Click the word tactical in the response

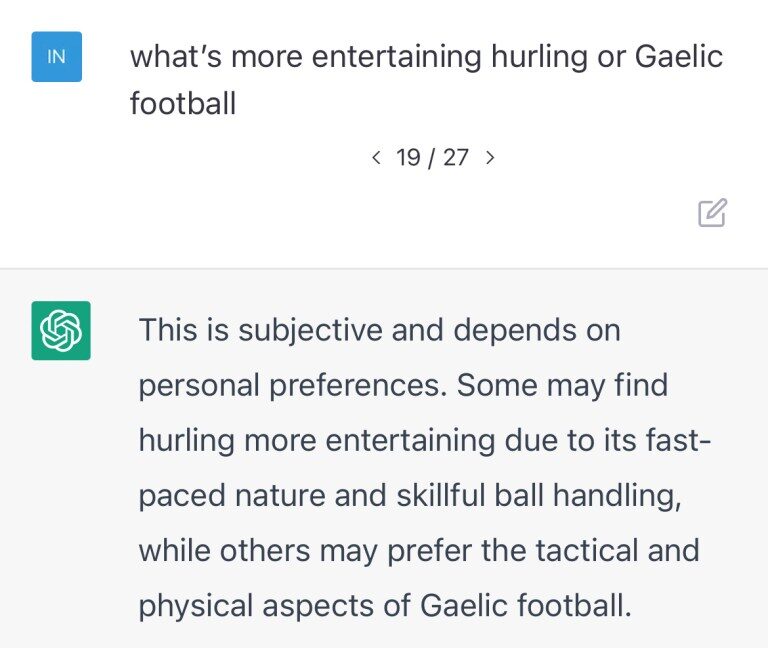[x=587, y=551]
